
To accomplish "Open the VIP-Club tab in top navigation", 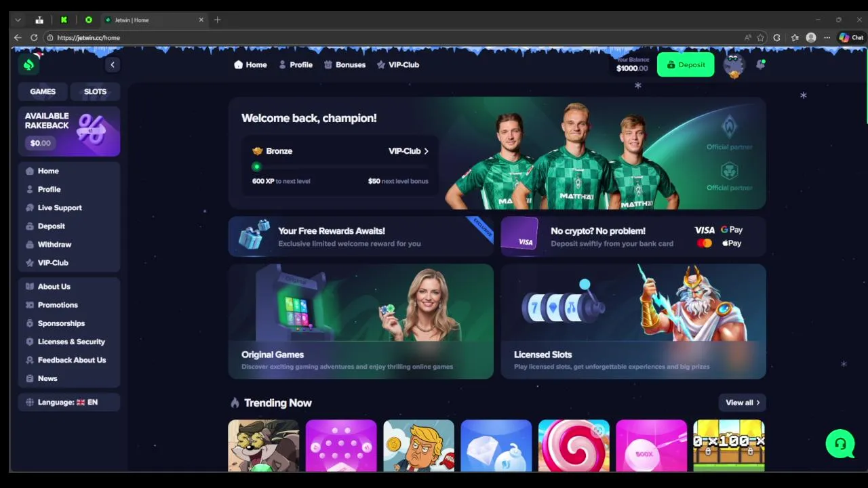I will (x=398, y=64).
